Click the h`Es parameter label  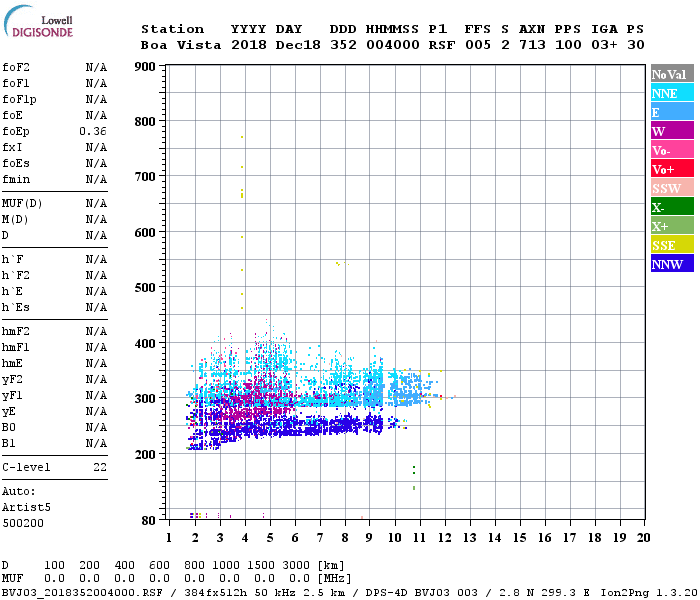(16, 308)
